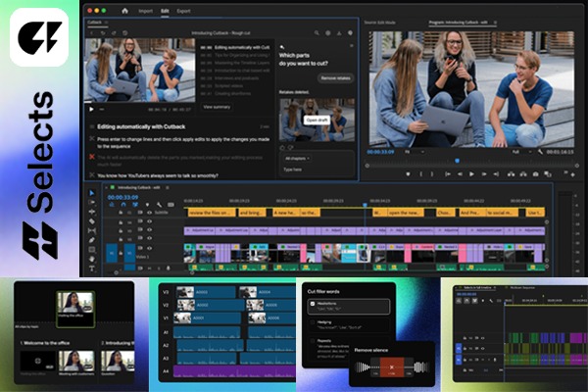Click subtitle clip 'review the files on'
588x392 pixels.
click(x=212, y=213)
